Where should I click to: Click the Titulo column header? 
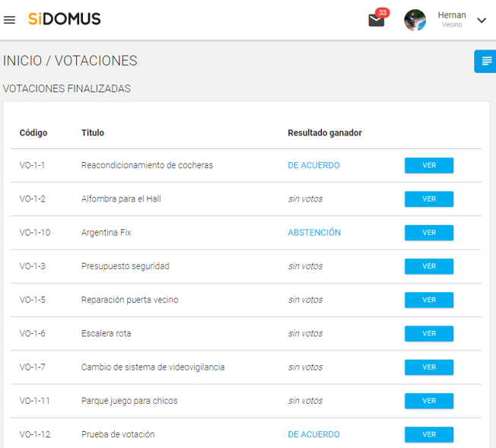(93, 132)
